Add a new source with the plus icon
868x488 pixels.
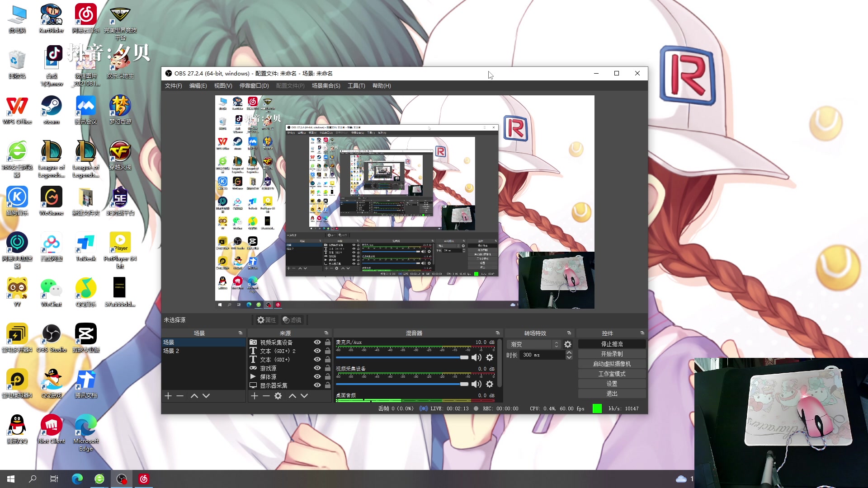coord(255,396)
